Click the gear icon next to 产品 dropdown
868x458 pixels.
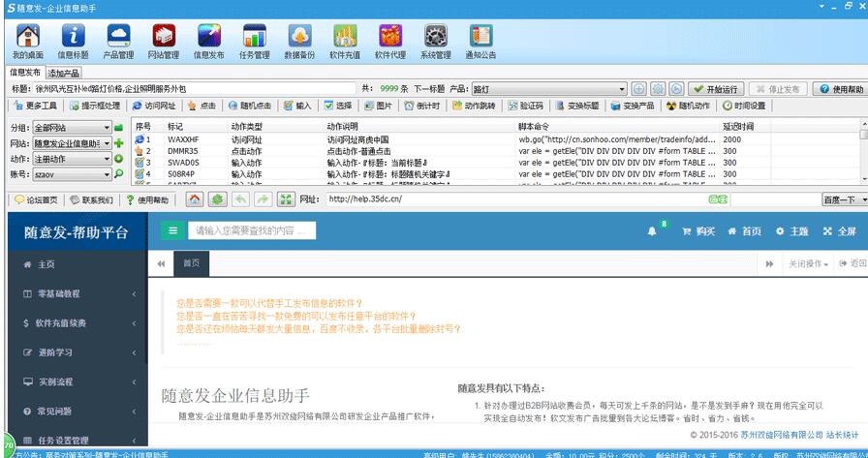(x=658, y=89)
